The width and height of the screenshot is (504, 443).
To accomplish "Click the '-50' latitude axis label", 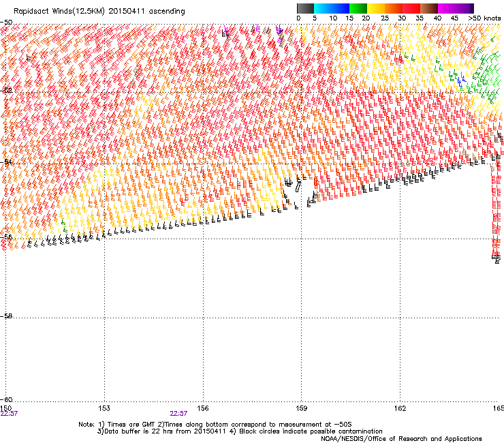I will pos(6,22).
